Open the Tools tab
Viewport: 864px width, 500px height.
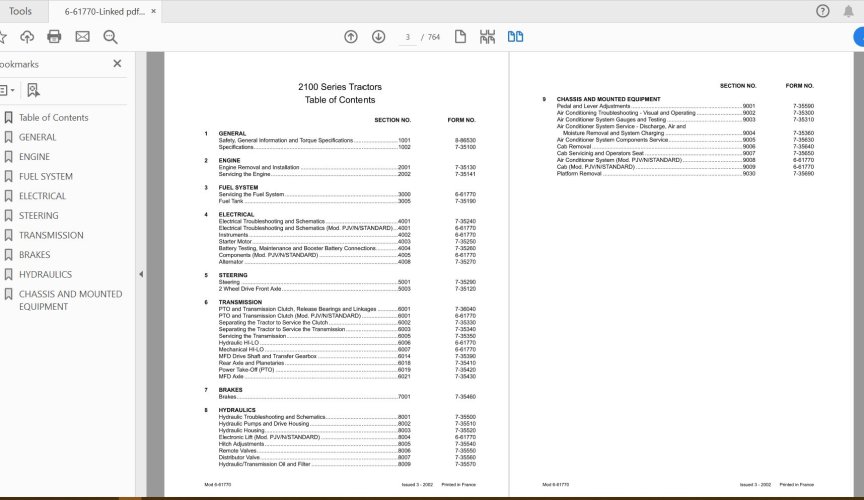(20, 11)
